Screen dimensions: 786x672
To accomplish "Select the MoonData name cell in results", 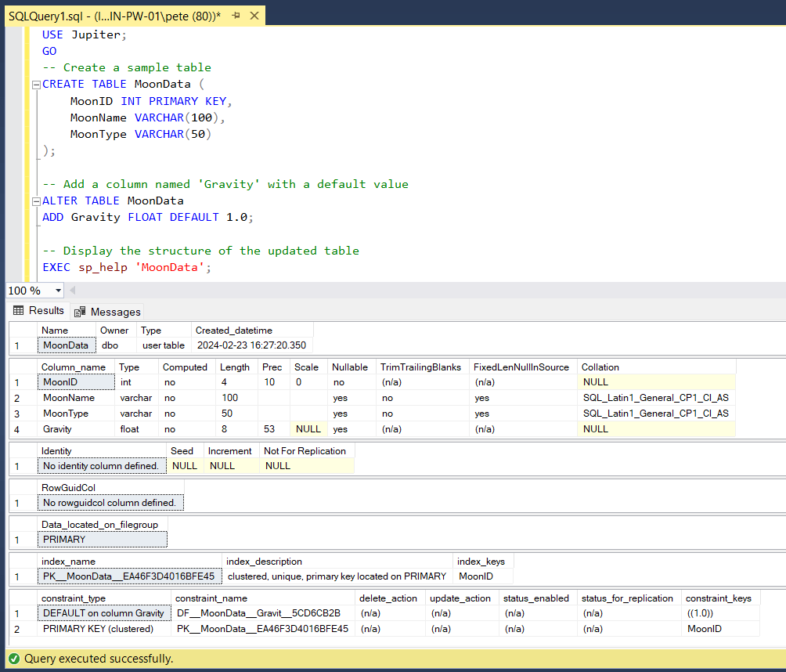I will tap(67, 345).
